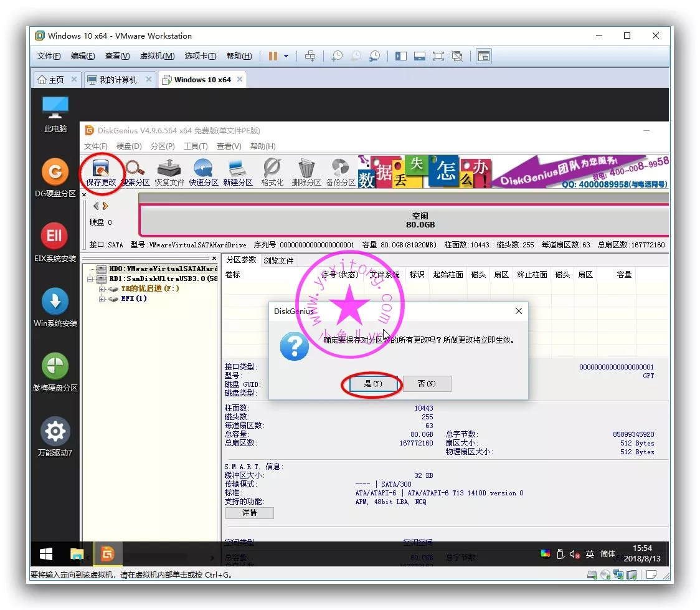Open DiskGenius 查看(V) menu
The image size is (700, 610).
coord(229,146)
